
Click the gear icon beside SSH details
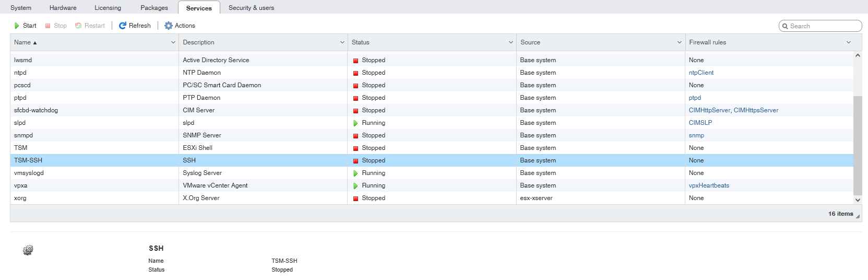[x=28, y=251]
